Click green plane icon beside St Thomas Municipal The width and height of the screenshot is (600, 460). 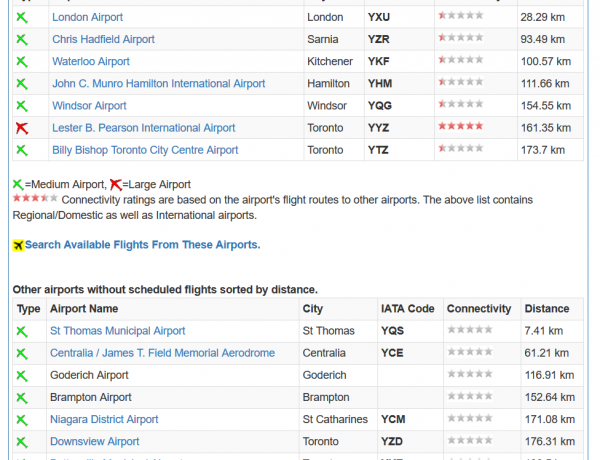(x=22, y=331)
